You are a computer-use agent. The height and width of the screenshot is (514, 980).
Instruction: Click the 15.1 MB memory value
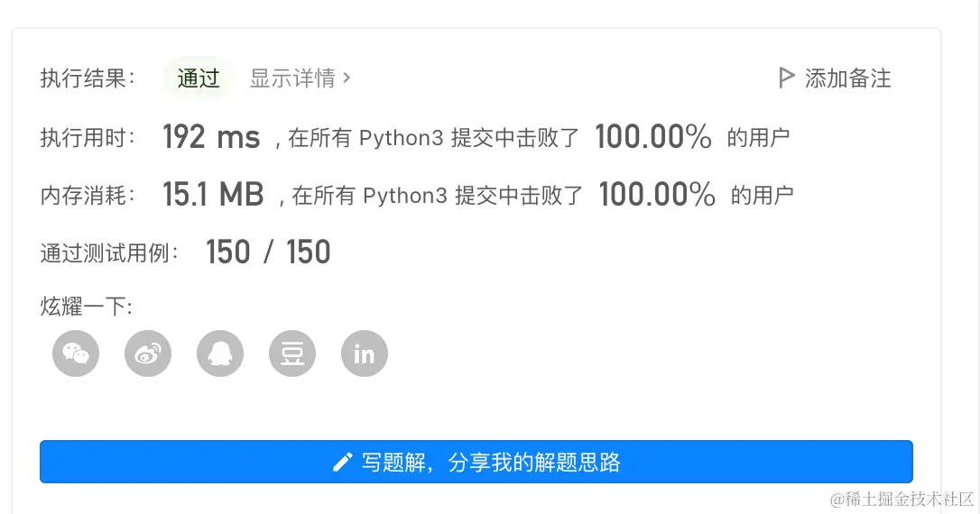(x=213, y=194)
